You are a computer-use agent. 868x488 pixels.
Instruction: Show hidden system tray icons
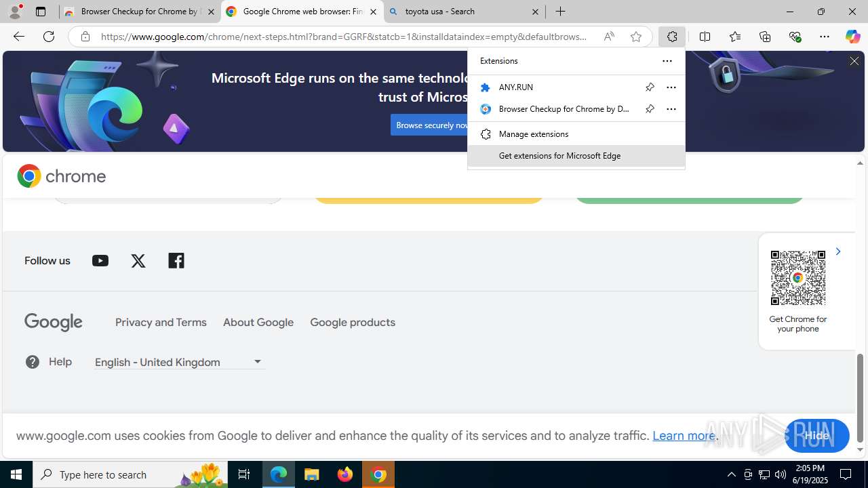click(x=731, y=474)
